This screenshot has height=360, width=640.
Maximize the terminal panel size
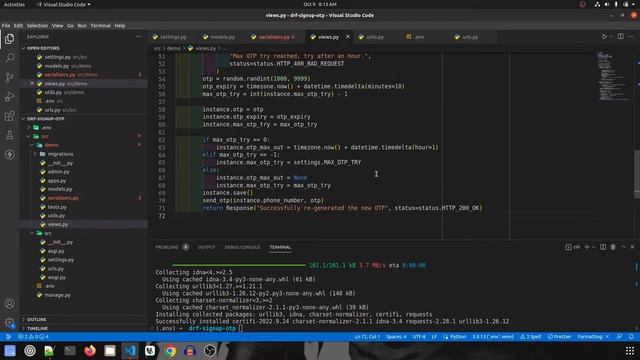click(623, 247)
